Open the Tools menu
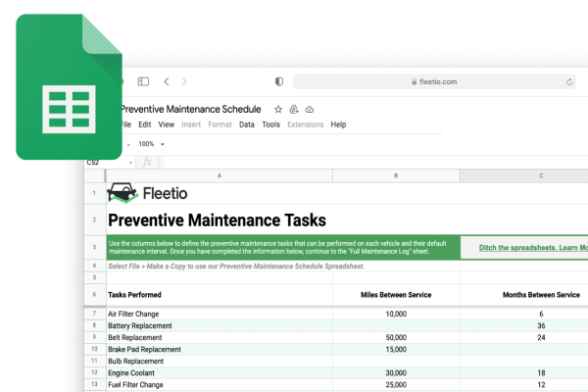The height and width of the screenshot is (392, 588). (270, 124)
